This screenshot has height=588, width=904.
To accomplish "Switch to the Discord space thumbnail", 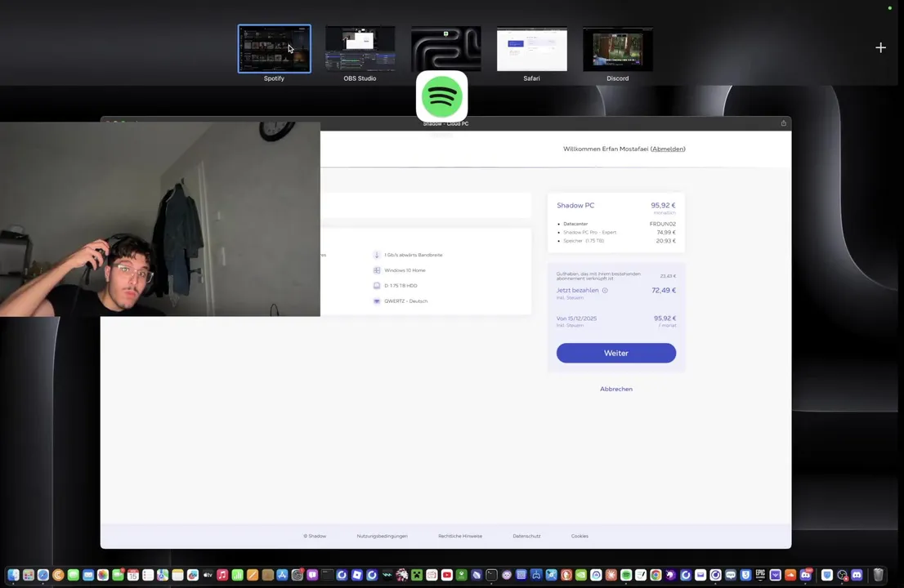I will tap(617, 49).
